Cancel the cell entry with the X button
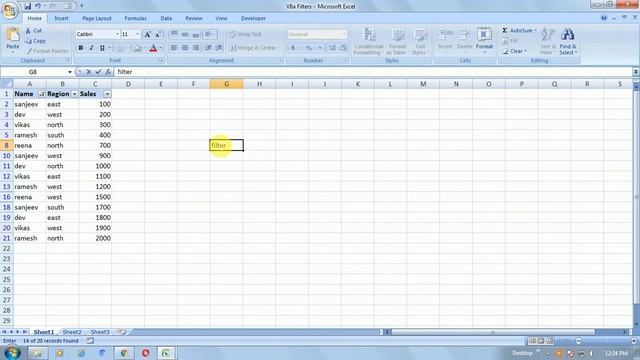Image resolution: width=640 pixels, height=360 pixels. [x=89, y=72]
